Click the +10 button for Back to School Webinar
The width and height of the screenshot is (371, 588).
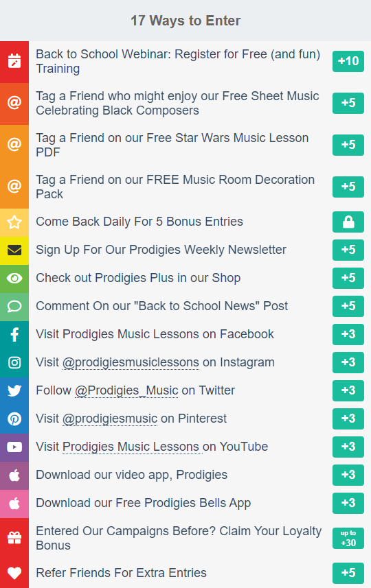[x=348, y=61]
